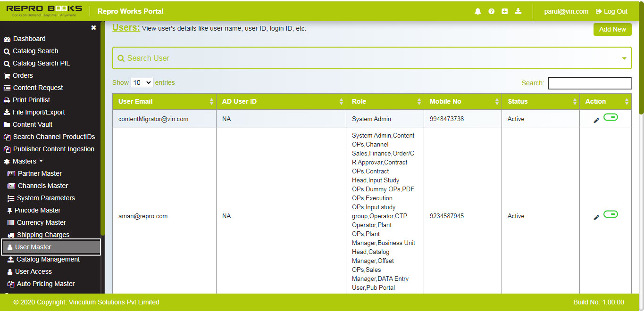
Task: Open the Show entries count dropdown
Action: [x=142, y=82]
